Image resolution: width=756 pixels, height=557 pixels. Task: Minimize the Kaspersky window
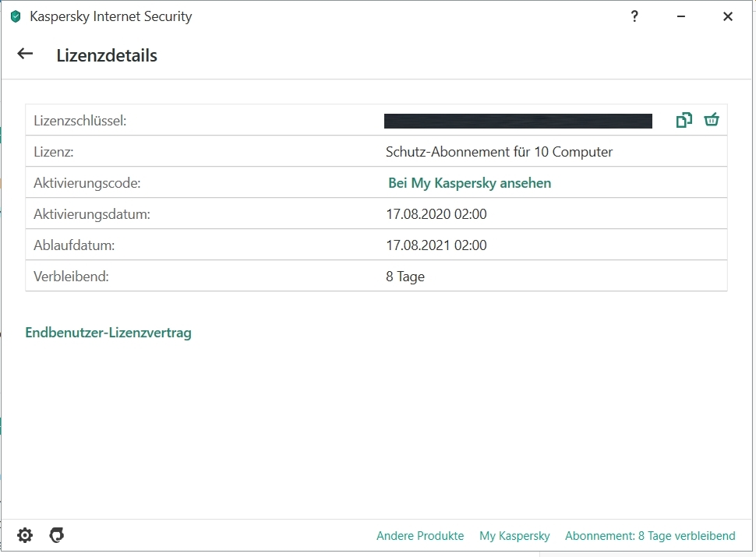(x=681, y=16)
